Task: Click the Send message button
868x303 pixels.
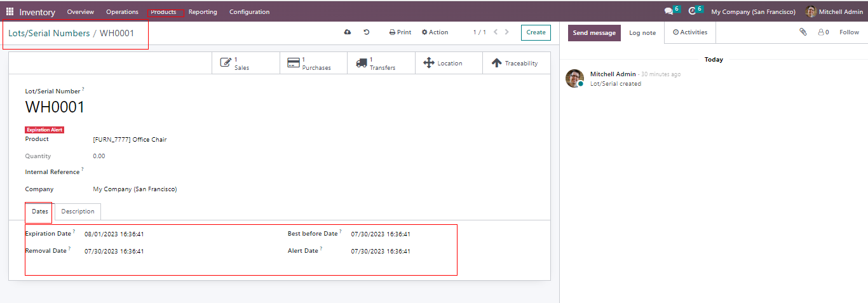Action: coord(594,33)
